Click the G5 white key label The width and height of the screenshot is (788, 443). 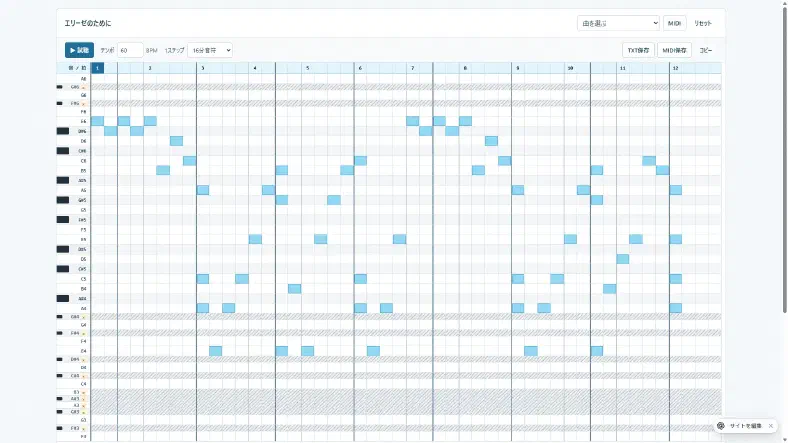tap(83, 210)
